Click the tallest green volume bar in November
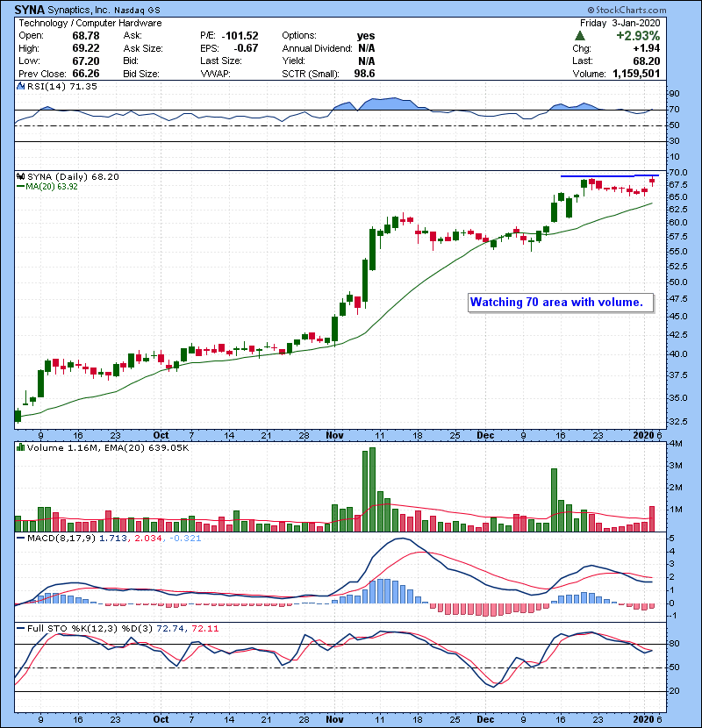Image resolution: width=702 pixels, height=728 pixels. 372,489
